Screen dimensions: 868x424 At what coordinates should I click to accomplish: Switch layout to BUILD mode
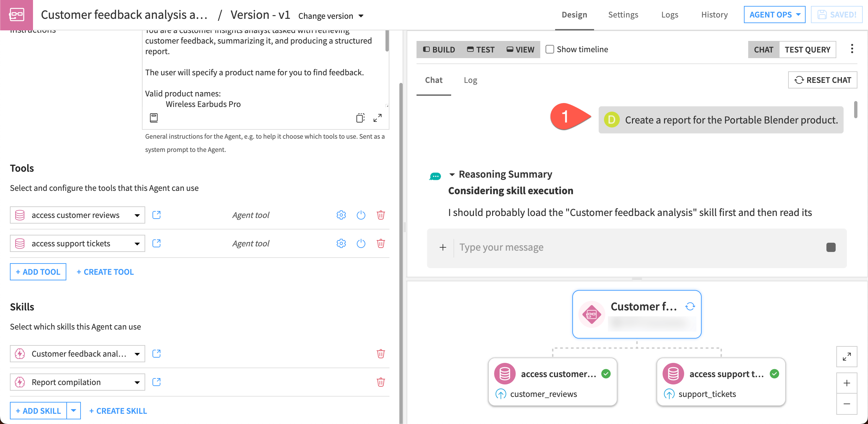439,50
